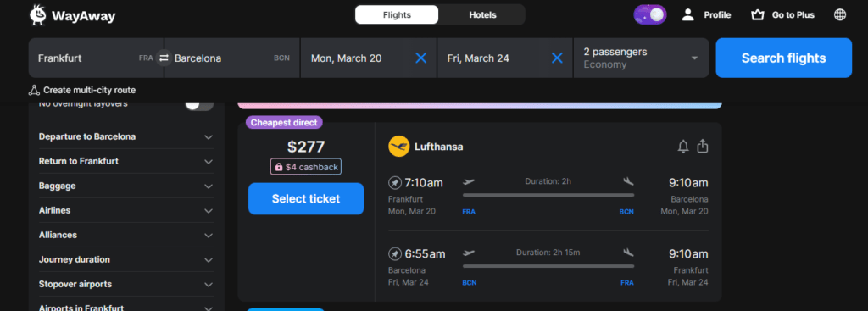Pin the 6:55am Barcelona return flight

[x=395, y=254]
